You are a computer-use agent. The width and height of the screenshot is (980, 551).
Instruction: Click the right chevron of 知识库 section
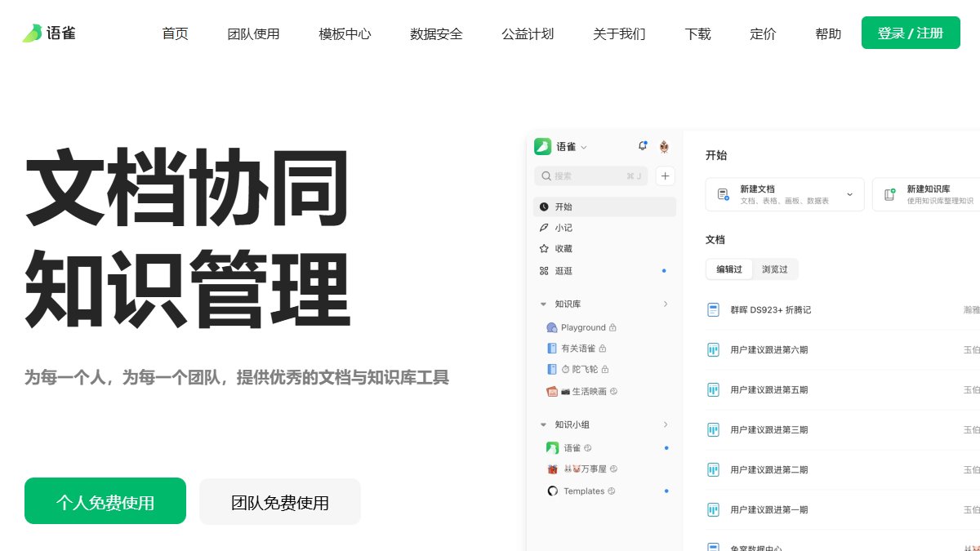(x=666, y=304)
